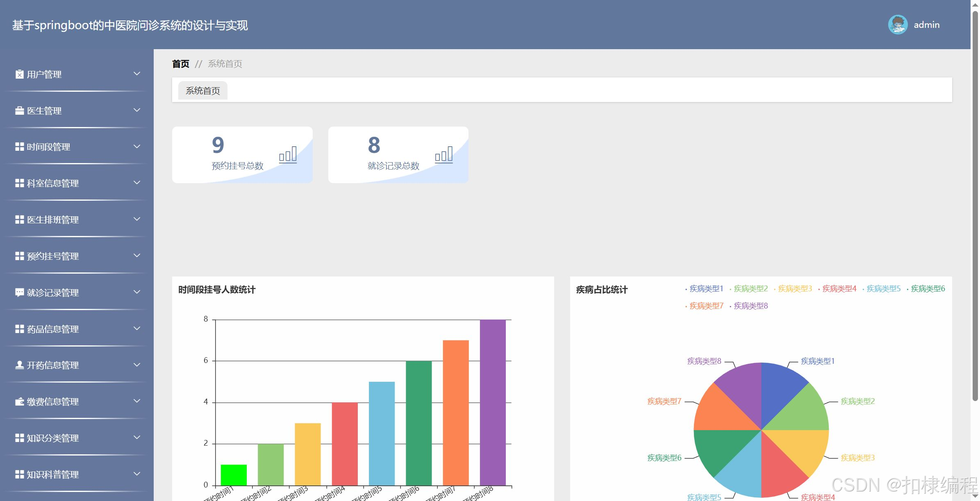The width and height of the screenshot is (980, 501).
Task: Open the 预约挂号管理 sidebar menu
Action: [x=53, y=256]
